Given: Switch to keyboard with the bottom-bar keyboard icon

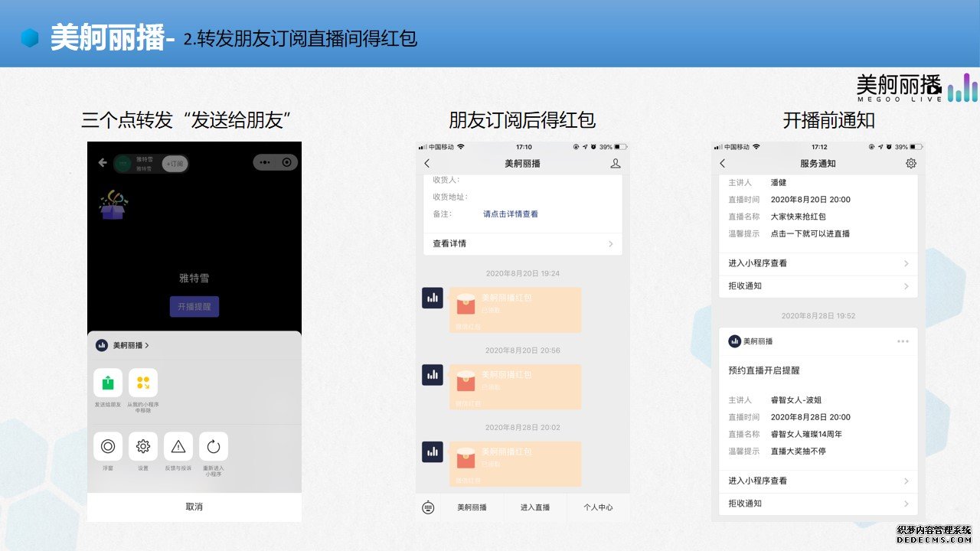Looking at the screenshot, I should tap(428, 507).
